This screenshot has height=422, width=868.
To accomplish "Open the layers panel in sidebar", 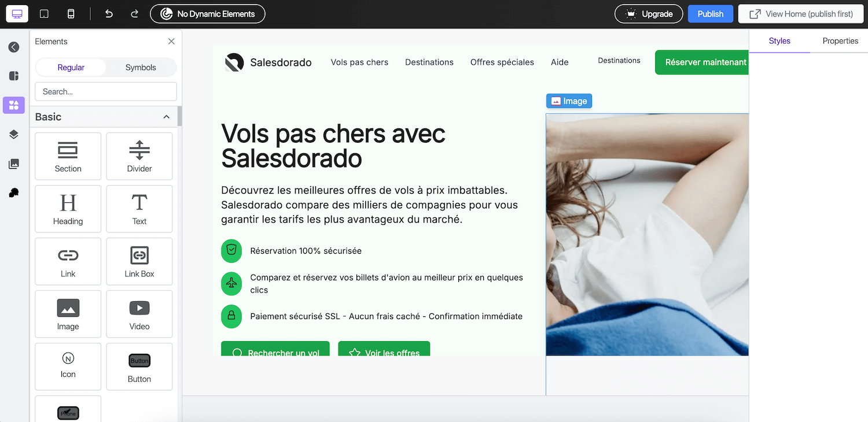I will (x=14, y=135).
